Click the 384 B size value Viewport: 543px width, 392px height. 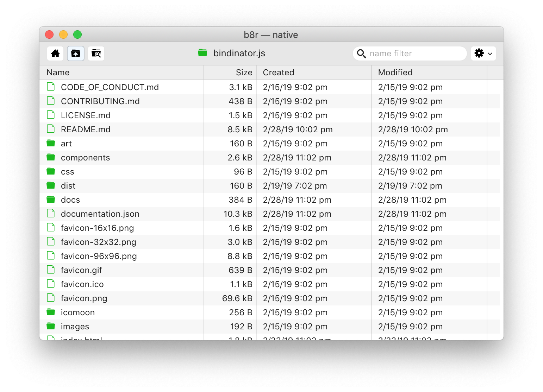coord(241,200)
